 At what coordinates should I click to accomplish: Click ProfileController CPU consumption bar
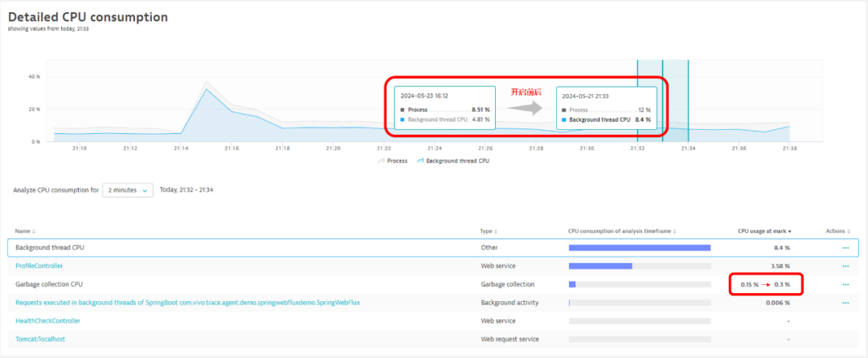tap(600, 266)
